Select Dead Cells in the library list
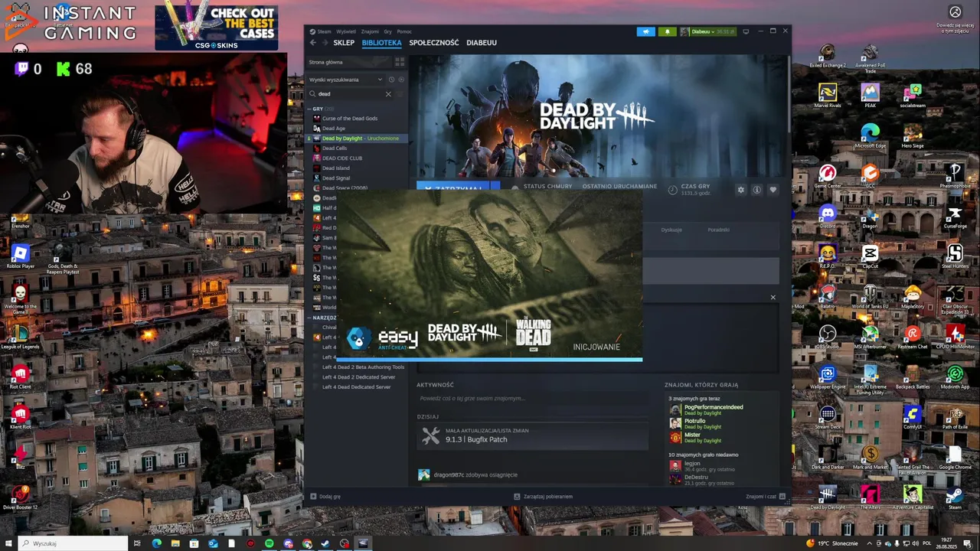 335,148
